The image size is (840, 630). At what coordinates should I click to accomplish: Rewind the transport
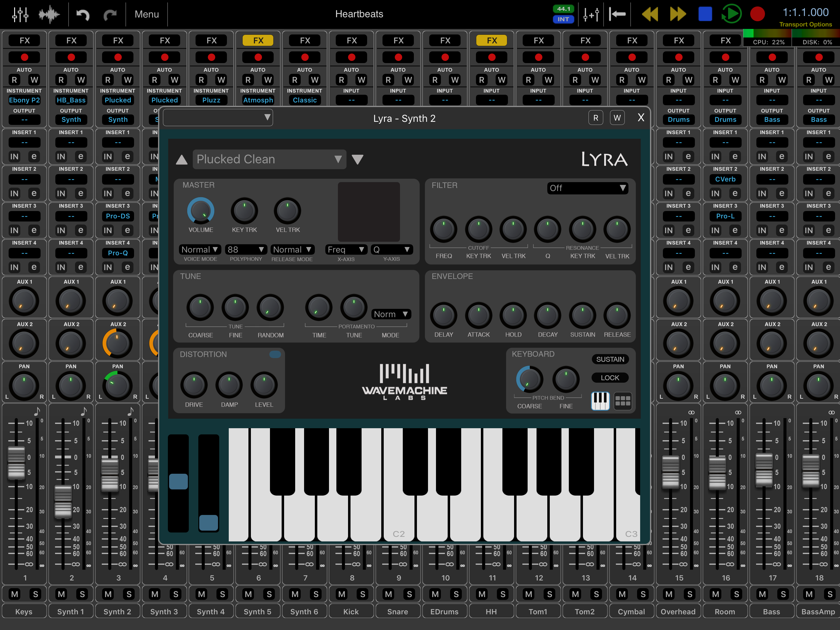click(x=650, y=14)
